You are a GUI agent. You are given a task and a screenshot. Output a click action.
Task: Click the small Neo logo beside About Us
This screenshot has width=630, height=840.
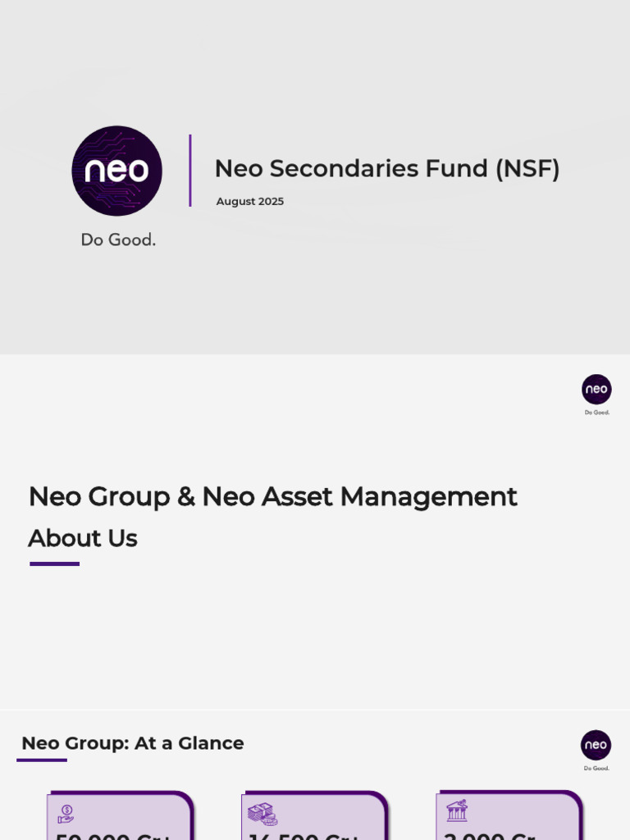(596, 389)
